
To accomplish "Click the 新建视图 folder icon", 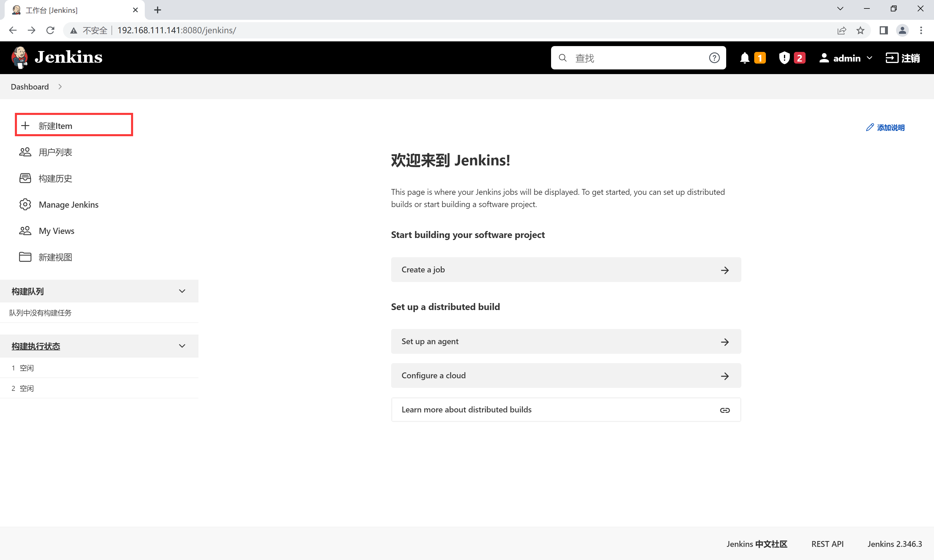I will pos(25,257).
